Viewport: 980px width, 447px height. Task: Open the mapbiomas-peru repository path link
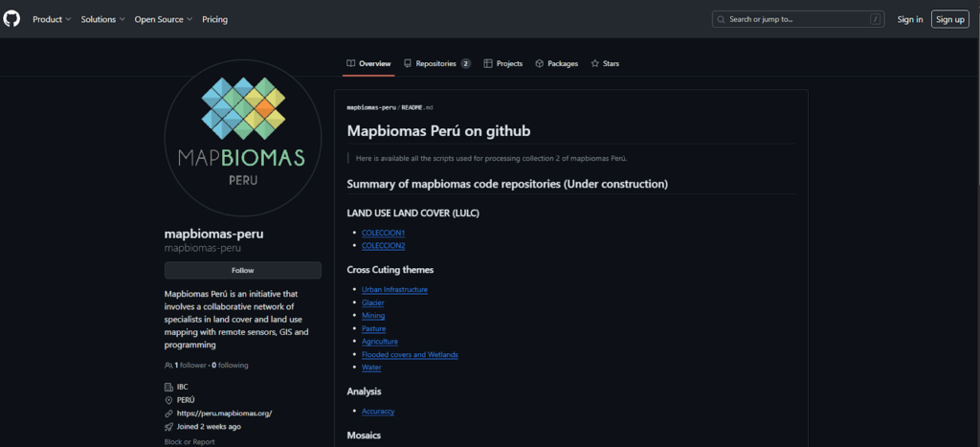[x=371, y=107]
